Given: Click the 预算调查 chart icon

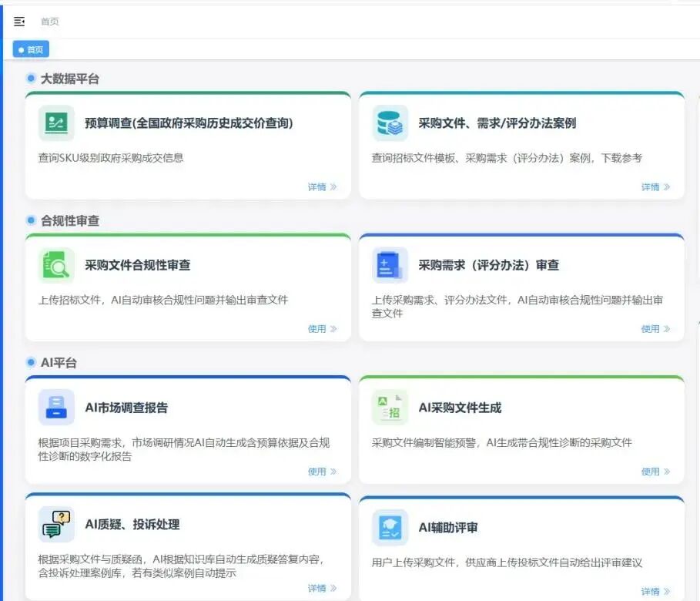Looking at the screenshot, I should pyautogui.click(x=55, y=123).
